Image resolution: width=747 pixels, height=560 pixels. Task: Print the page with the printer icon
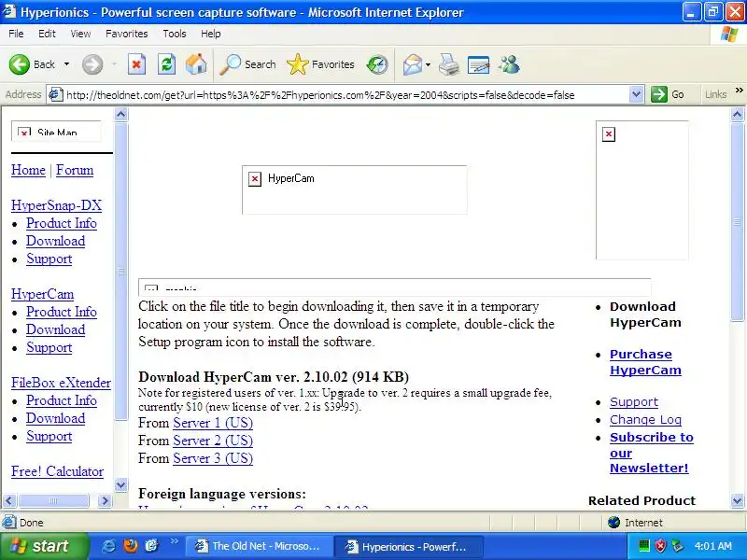click(449, 64)
